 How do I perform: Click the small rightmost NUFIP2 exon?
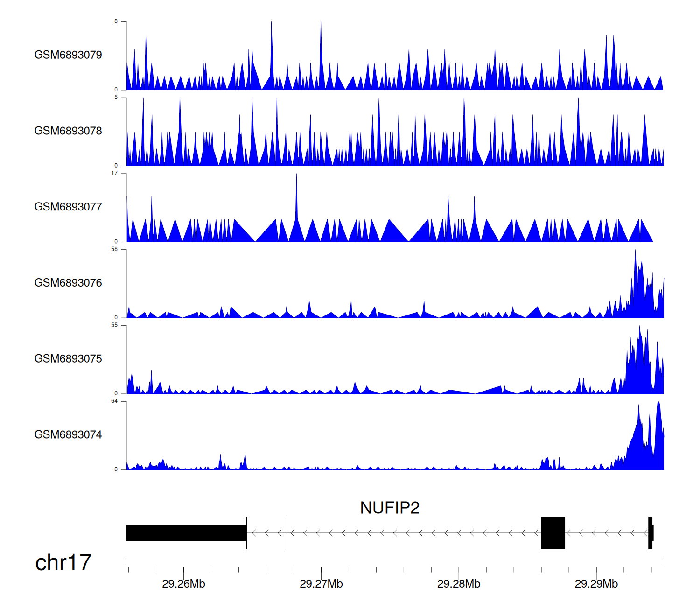tap(651, 533)
